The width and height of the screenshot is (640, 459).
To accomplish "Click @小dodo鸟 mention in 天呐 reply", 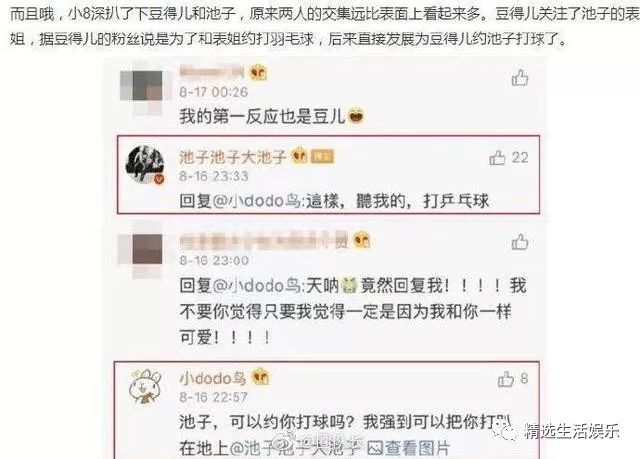I will (257, 286).
